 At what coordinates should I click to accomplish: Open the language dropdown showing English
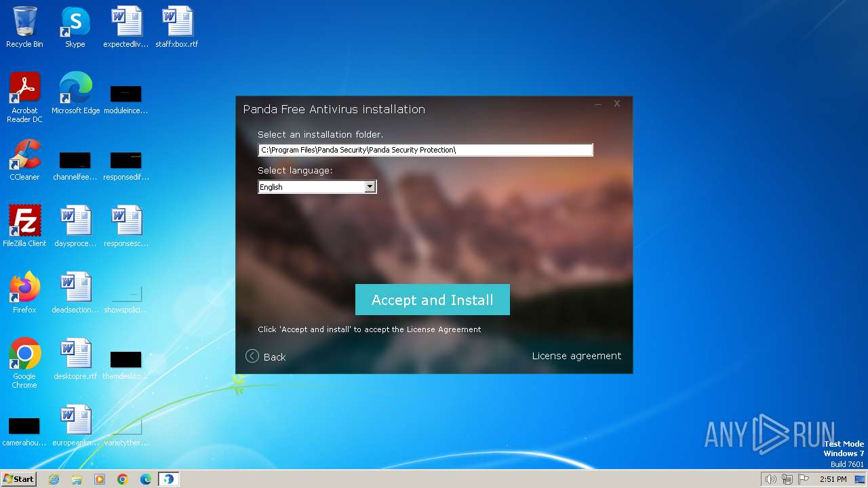click(x=317, y=187)
